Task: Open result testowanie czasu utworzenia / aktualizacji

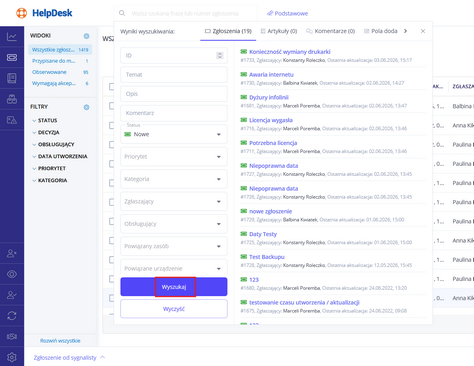Action: coord(304,302)
